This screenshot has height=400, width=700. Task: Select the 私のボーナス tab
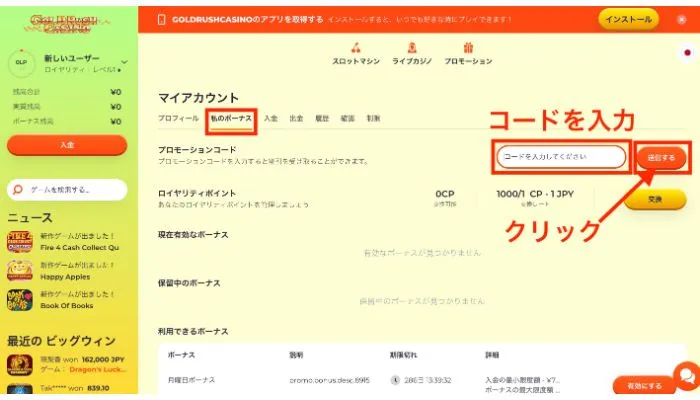(x=231, y=118)
